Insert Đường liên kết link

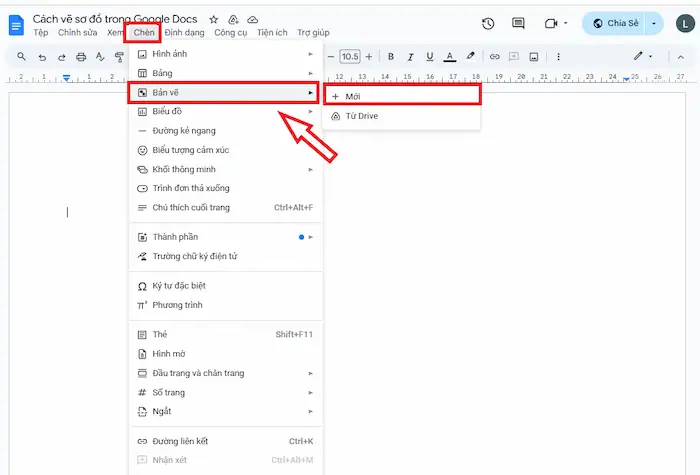[225, 441]
